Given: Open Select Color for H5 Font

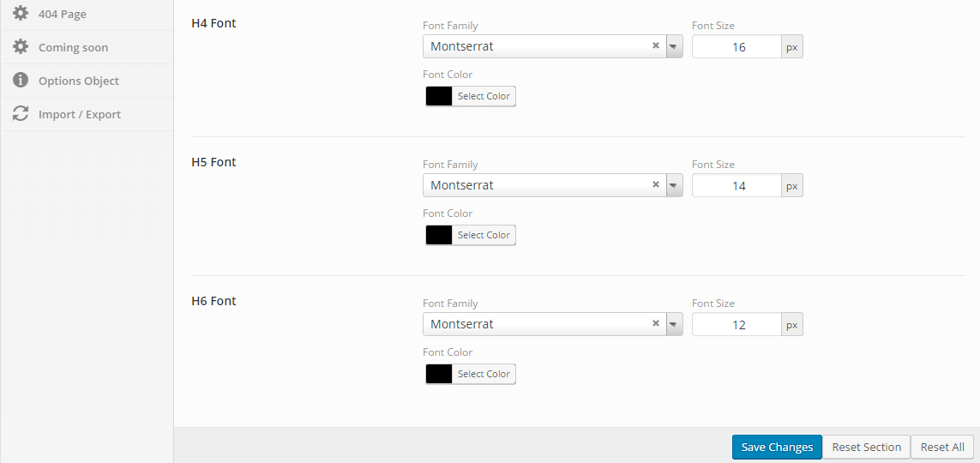Looking at the screenshot, I should (x=484, y=235).
